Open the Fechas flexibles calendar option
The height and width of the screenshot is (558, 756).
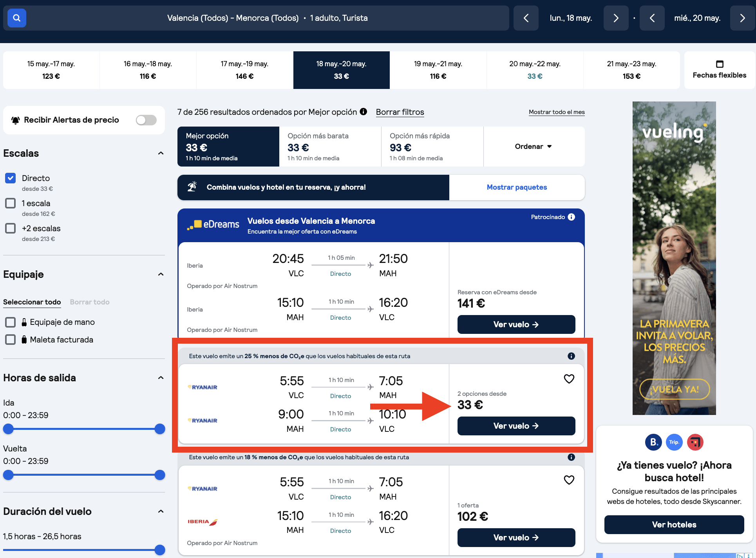[x=719, y=70]
